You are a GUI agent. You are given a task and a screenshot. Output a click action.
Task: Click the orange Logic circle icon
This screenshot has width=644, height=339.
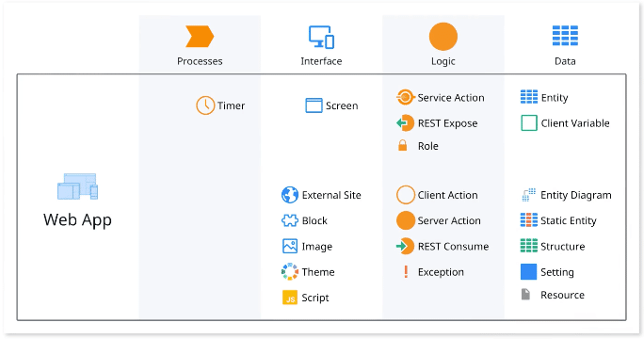[443, 37]
